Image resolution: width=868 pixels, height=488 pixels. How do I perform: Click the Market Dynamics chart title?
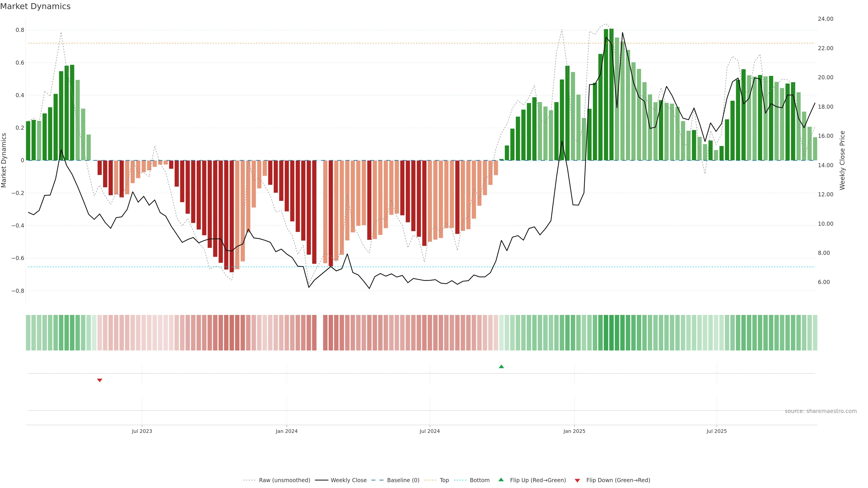pyautogui.click(x=35, y=6)
